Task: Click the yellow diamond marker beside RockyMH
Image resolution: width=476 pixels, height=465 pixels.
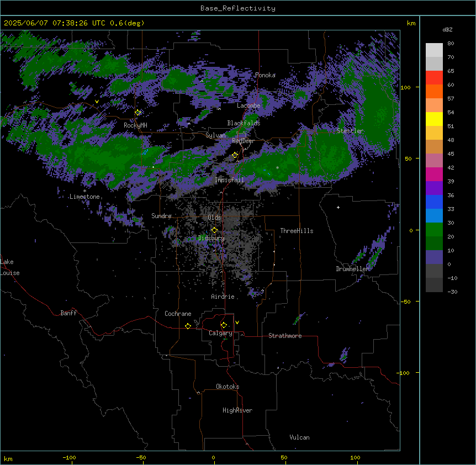Action: click(x=138, y=112)
